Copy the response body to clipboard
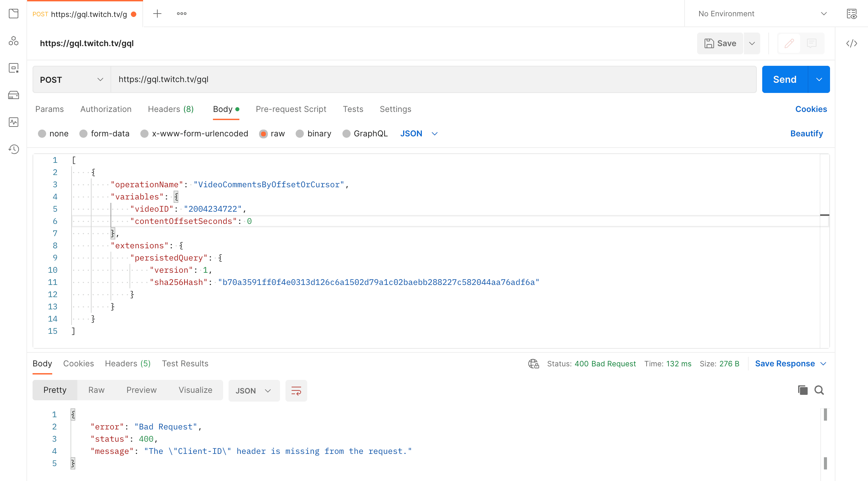 point(803,390)
